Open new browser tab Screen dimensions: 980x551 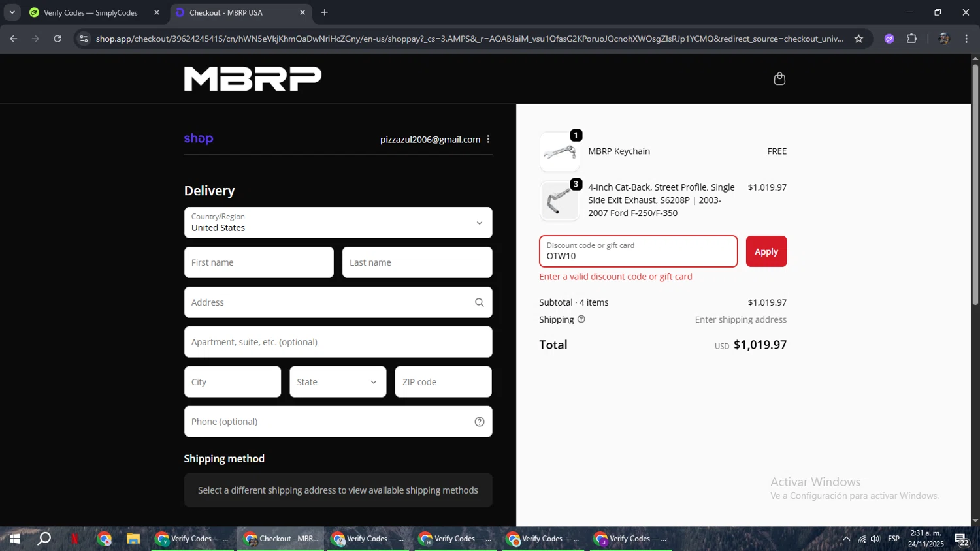click(x=325, y=12)
